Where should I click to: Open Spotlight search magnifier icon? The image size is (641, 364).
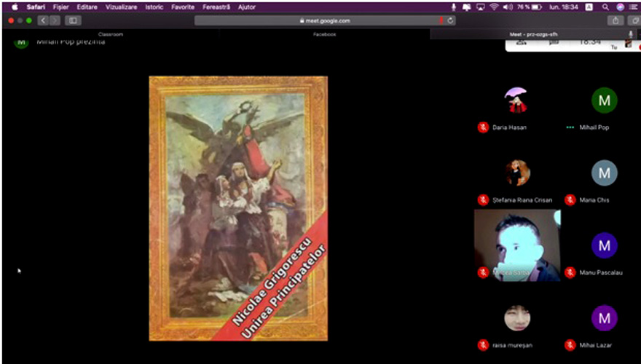[605, 7]
